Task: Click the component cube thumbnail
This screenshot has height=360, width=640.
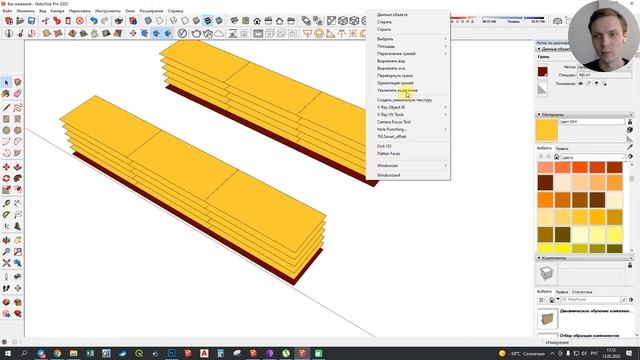Action: (x=546, y=273)
